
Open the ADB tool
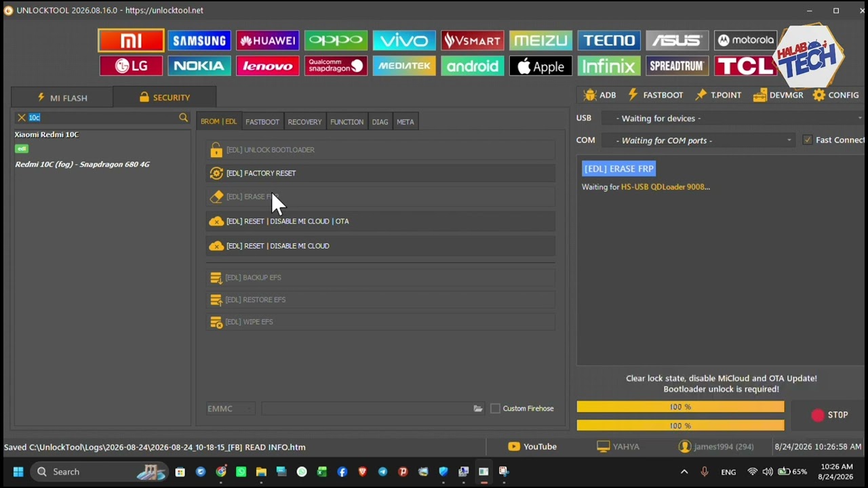coord(599,95)
